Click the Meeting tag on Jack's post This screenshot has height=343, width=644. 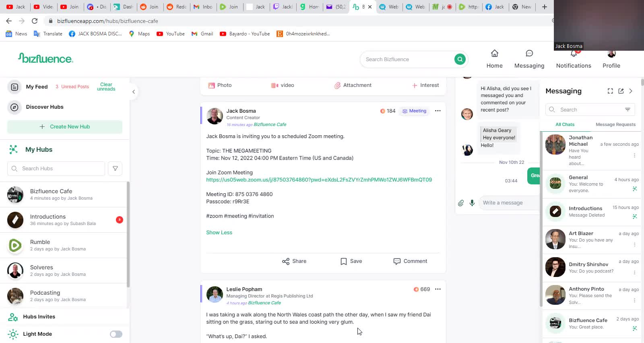[414, 111]
